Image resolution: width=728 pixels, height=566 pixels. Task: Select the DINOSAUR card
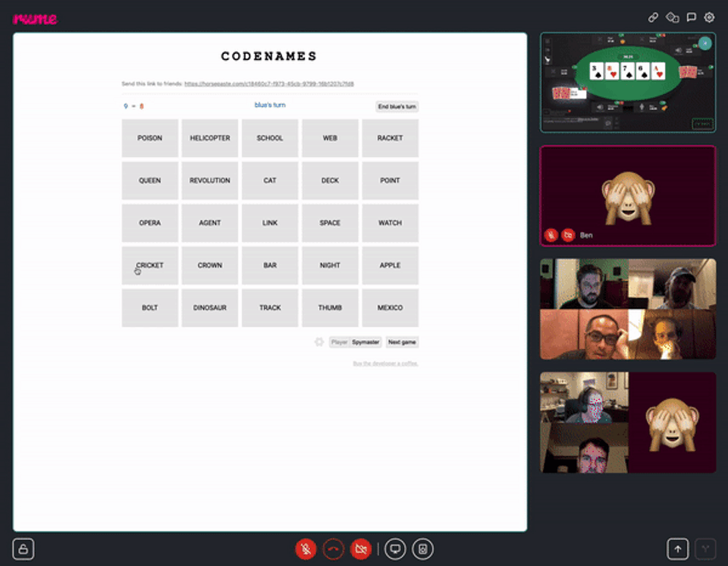210,307
